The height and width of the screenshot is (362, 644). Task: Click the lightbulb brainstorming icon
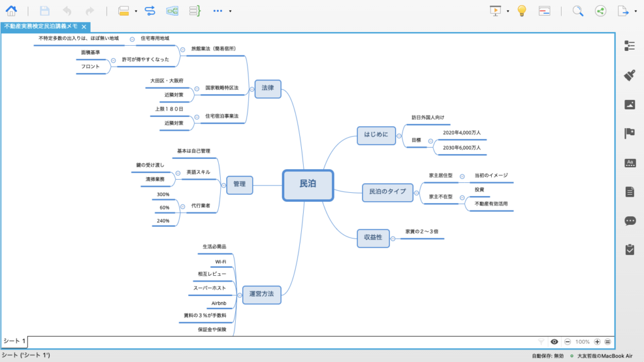pyautogui.click(x=521, y=11)
